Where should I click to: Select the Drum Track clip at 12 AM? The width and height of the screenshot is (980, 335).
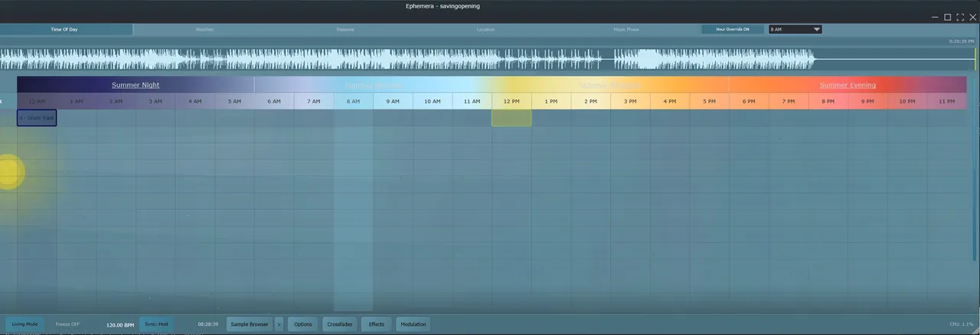coord(37,118)
